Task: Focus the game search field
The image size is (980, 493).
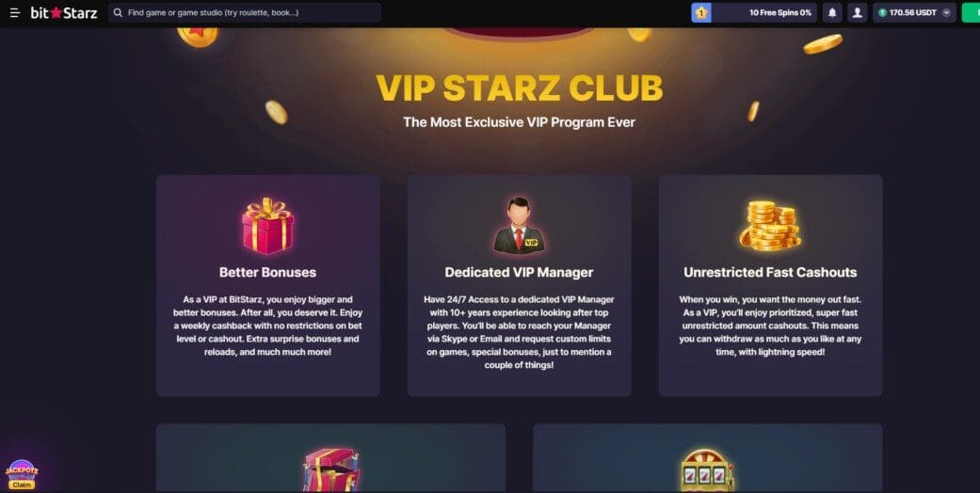Action: [245, 12]
